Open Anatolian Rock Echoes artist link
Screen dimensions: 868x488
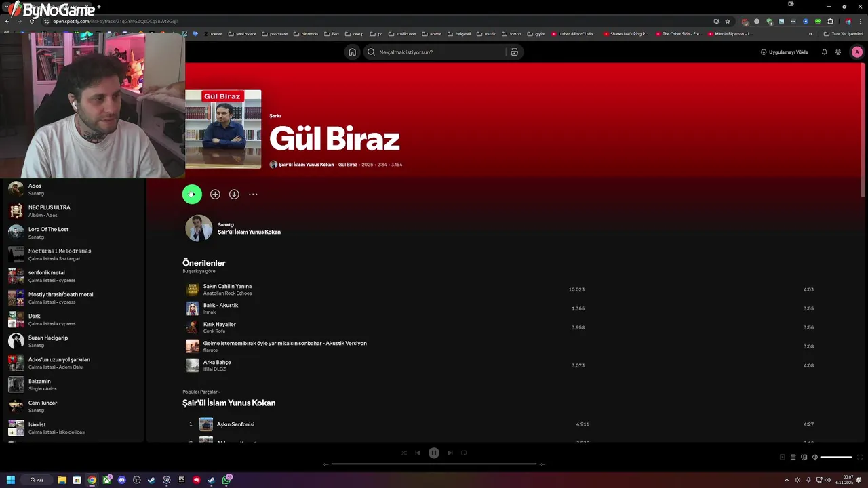227,293
